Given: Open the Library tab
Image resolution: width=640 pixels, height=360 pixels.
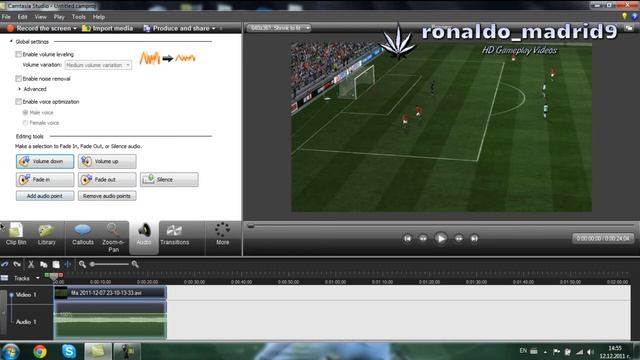Looking at the screenshot, I should tap(47, 234).
